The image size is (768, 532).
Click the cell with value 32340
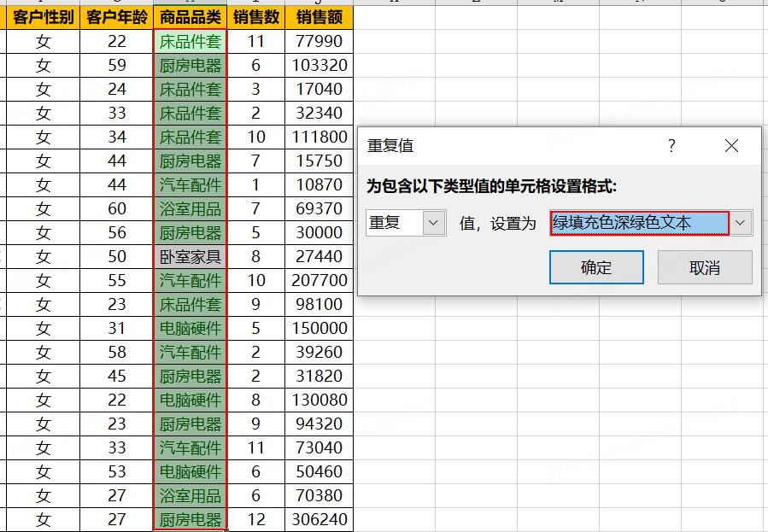point(319,113)
